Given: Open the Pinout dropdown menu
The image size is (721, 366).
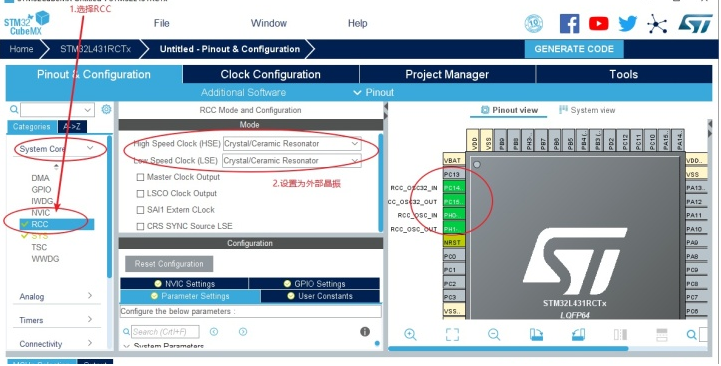Looking at the screenshot, I should pos(373,92).
